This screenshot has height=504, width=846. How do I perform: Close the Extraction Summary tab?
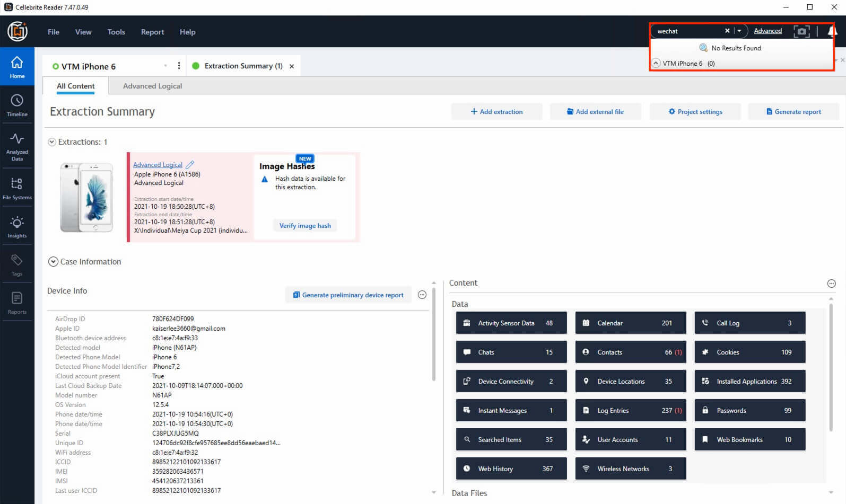coord(292,66)
